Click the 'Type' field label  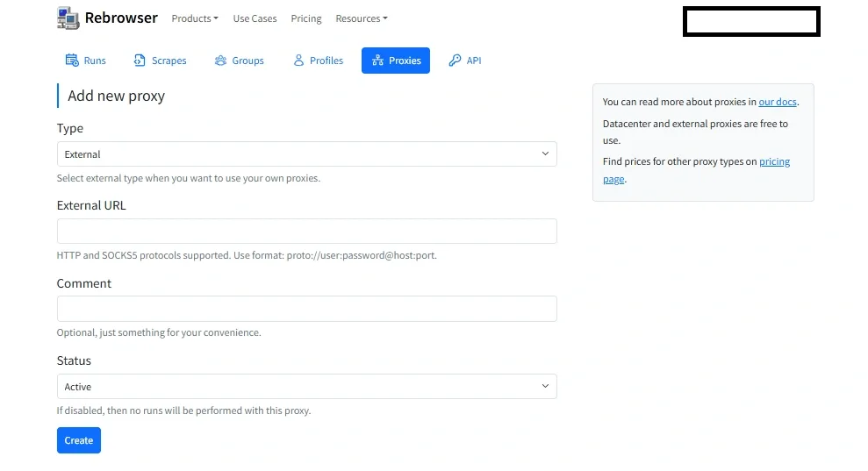(69, 128)
